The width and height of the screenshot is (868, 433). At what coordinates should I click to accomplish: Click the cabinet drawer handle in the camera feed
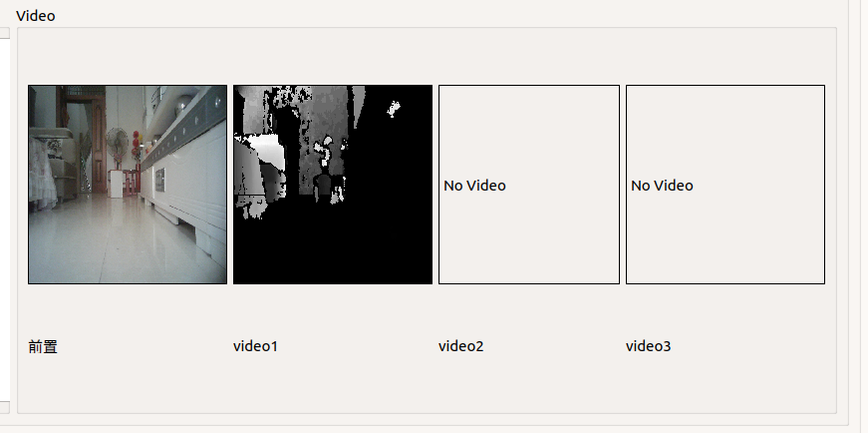(160, 180)
